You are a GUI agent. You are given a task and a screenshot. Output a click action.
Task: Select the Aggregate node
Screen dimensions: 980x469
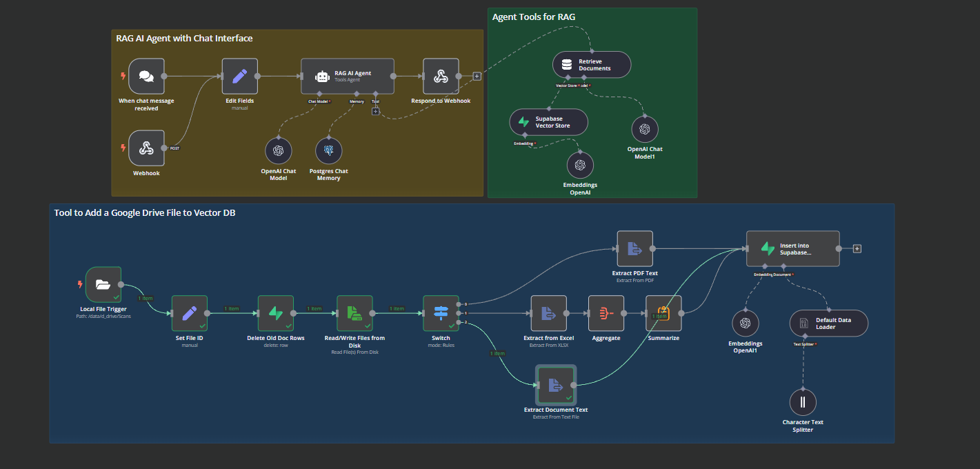pos(606,314)
